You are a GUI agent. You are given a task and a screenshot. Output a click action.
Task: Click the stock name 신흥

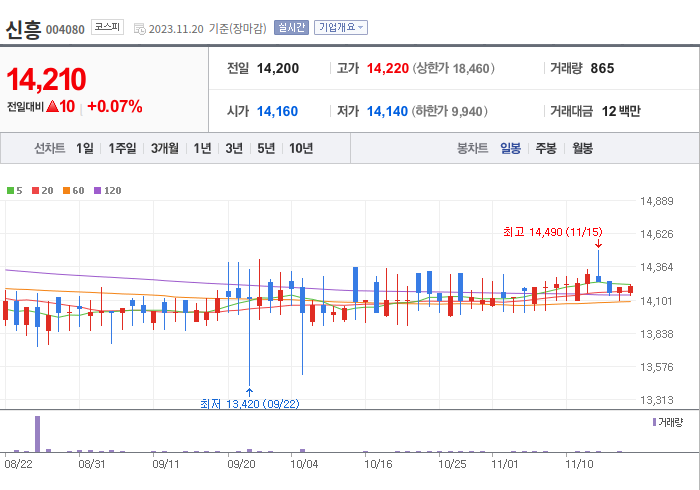click(23, 29)
